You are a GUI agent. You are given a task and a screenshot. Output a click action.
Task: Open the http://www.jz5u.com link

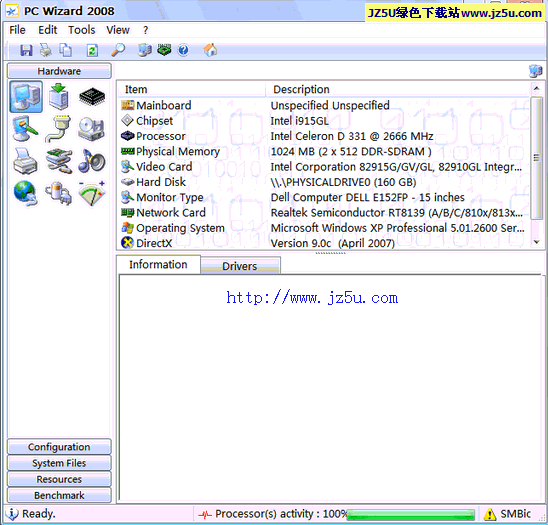coord(312,298)
